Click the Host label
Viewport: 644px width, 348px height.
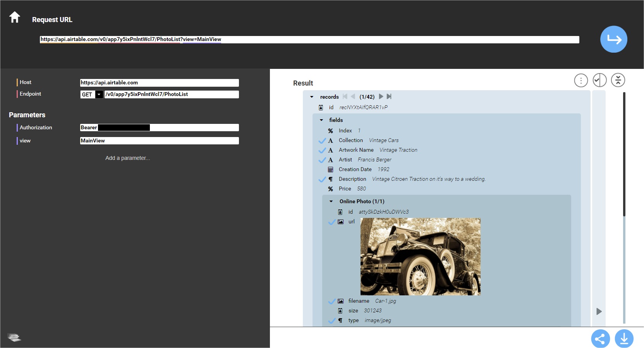tap(26, 82)
